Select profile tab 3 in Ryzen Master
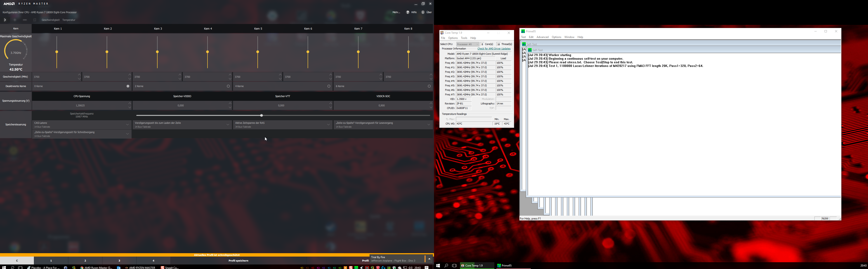 coord(119,261)
